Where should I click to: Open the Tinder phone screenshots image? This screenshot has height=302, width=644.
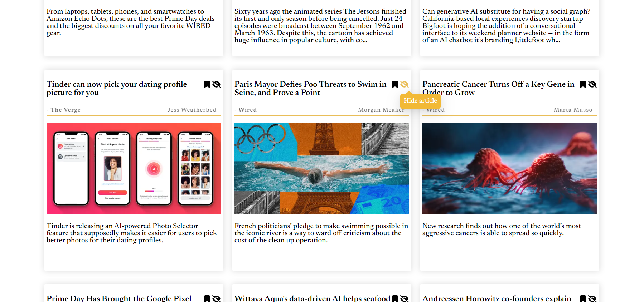click(134, 168)
